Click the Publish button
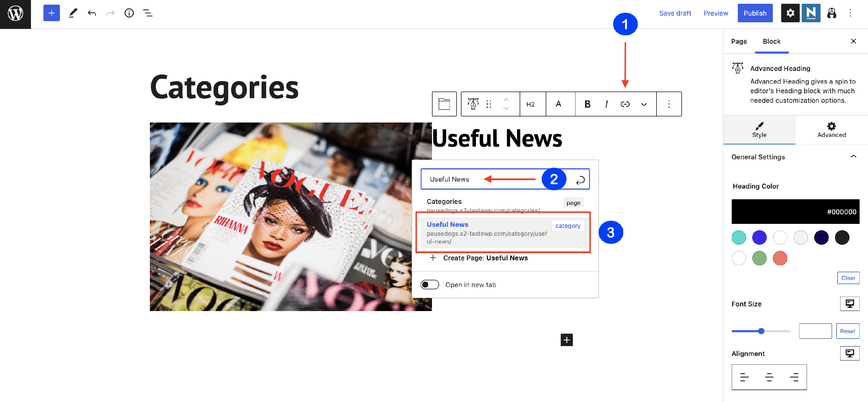This screenshot has height=402, width=868. pyautogui.click(x=755, y=13)
